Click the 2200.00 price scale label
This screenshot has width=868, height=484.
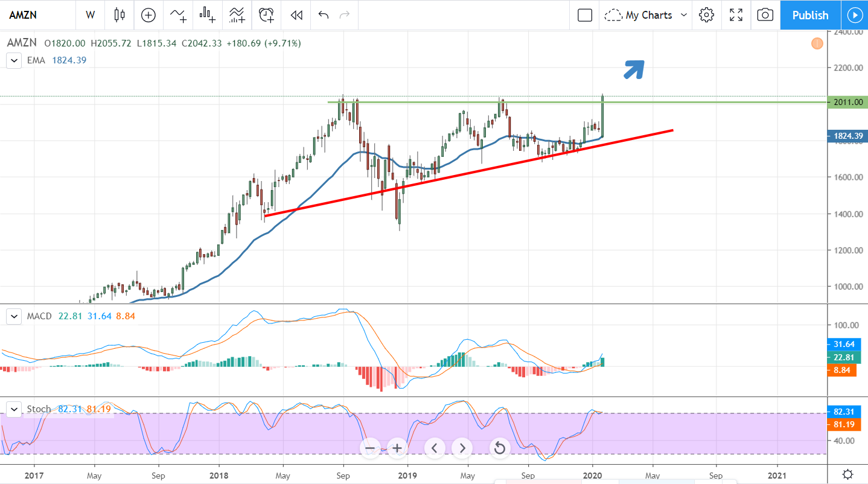[x=847, y=68]
